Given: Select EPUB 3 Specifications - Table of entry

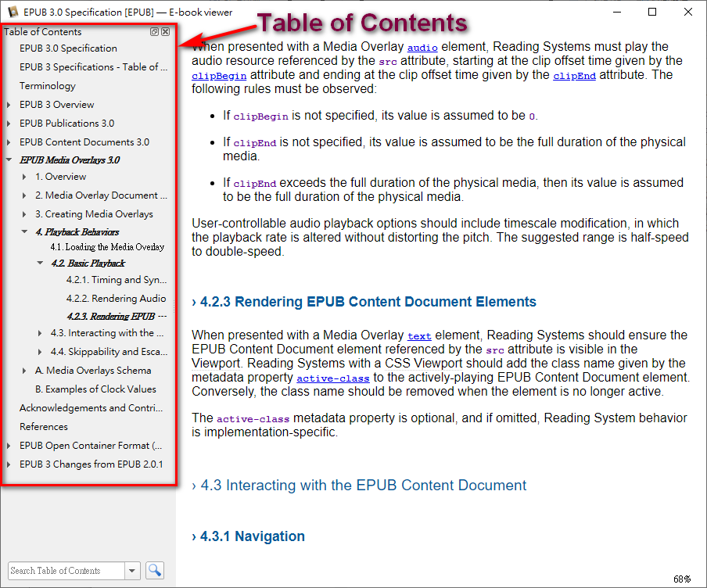Looking at the screenshot, I should click(93, 67).
